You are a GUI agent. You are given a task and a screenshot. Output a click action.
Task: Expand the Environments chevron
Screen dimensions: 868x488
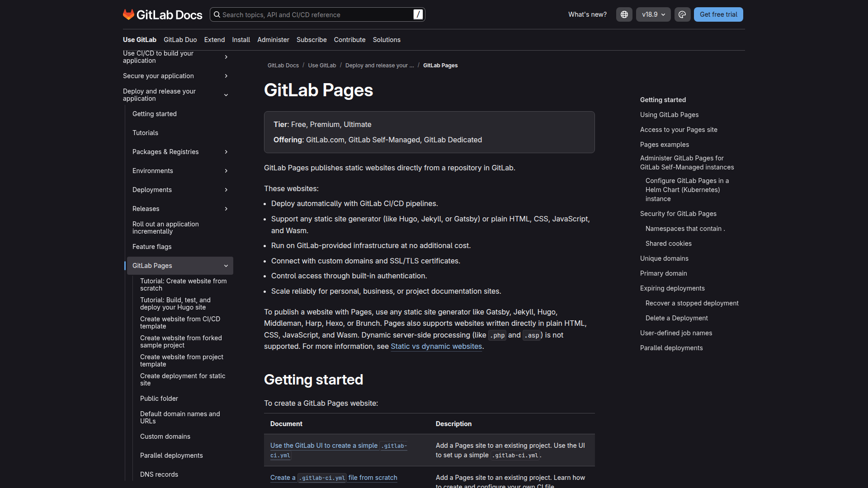[226, 171]
